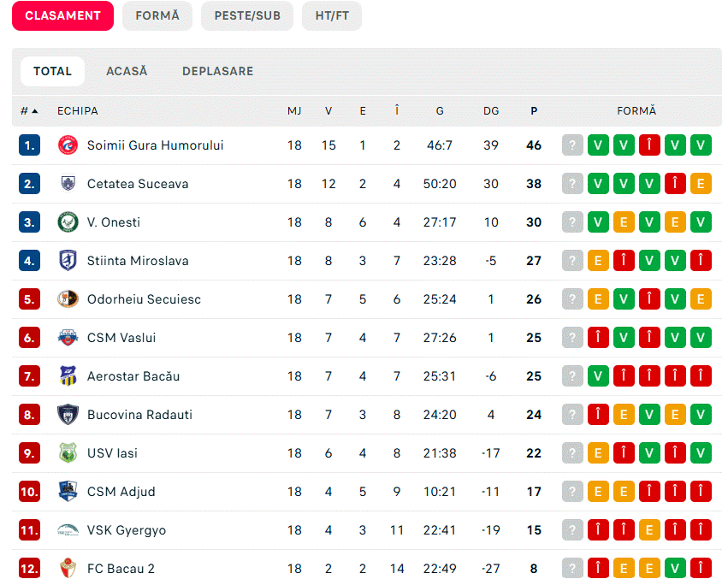Click USV Iasi team logo
Screen dimensions: 728x579
68,453
